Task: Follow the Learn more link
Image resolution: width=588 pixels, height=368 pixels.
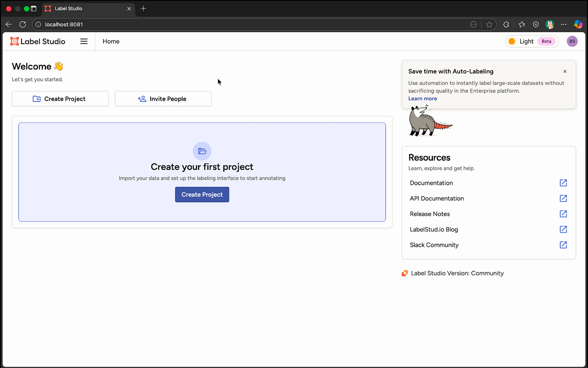Action: [x=422, y=98]
